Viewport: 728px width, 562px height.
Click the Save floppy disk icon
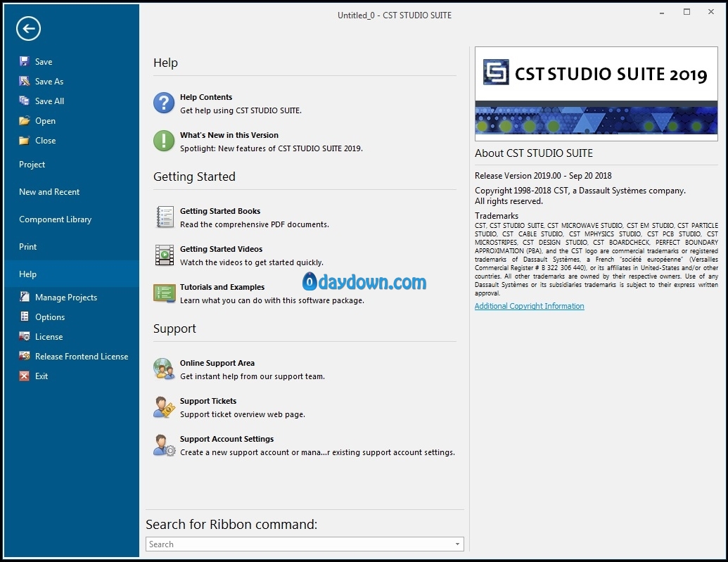(24, 61)
